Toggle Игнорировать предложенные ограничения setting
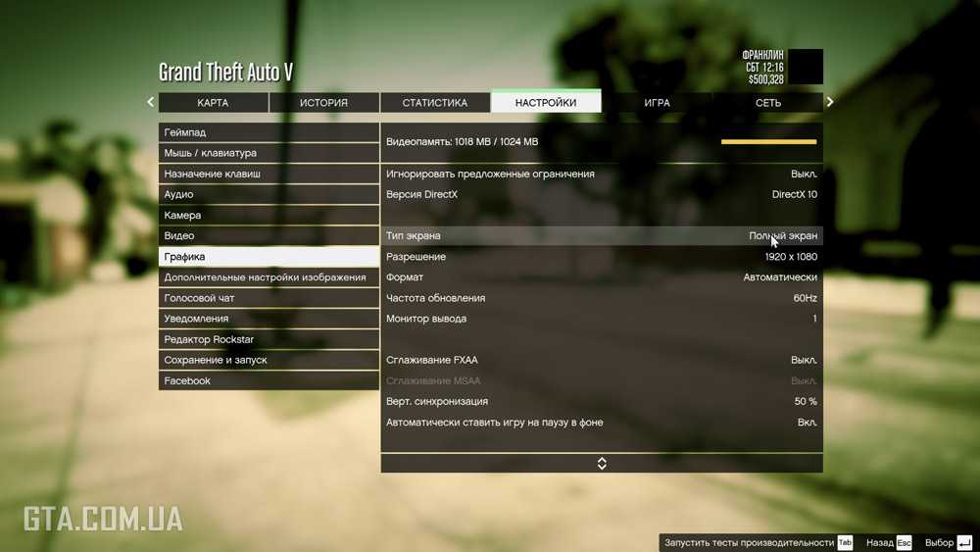The height and width of the screenshot is (552, 980). pos(602,174)
